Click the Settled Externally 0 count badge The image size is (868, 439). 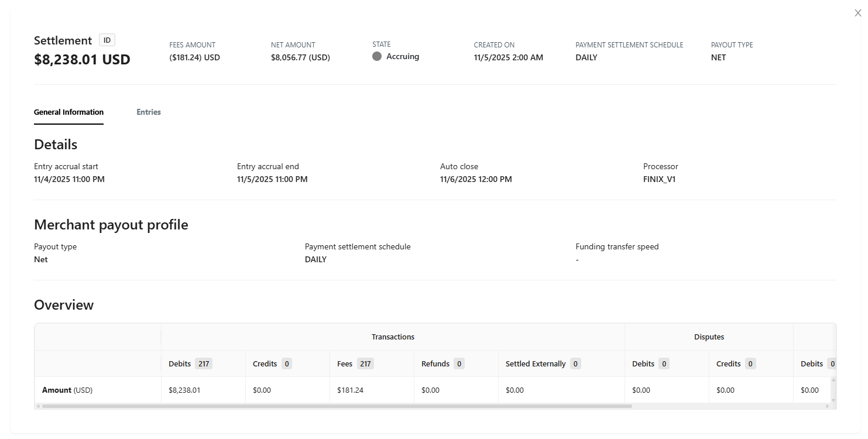point(577,363)
